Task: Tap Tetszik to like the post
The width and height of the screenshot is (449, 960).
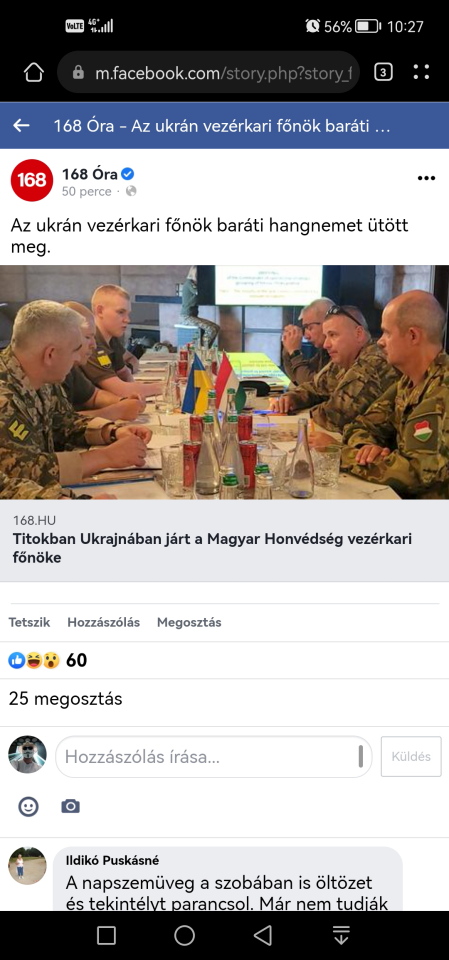Action: (29, 622)
